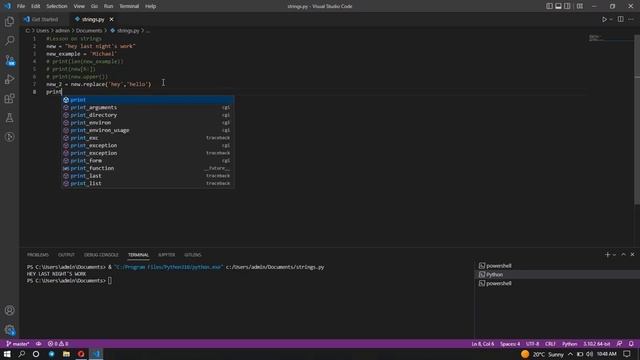Viewport: 640px width, 360px height.
Task: Open the Help menu
Action: 151,6
